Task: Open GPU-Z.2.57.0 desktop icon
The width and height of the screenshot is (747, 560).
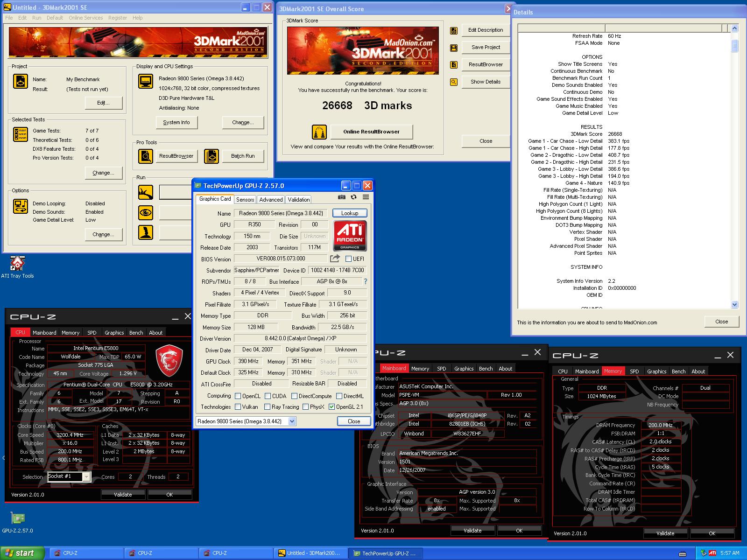Action: [17, 522]
